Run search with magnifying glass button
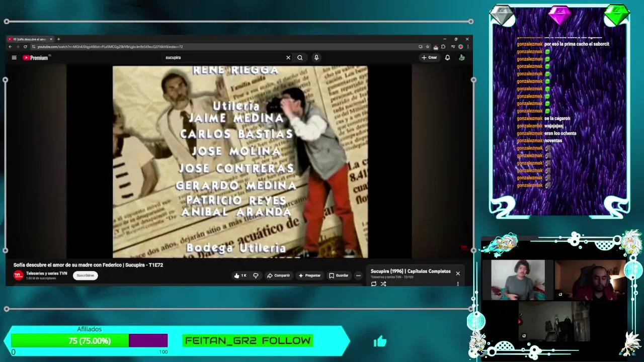 pos(300,57)
